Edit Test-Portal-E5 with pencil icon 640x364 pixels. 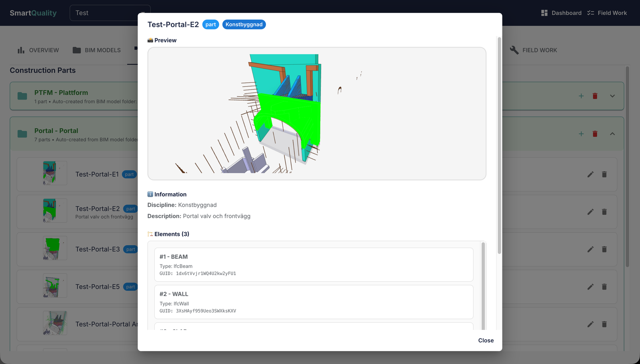click(590, 287)
